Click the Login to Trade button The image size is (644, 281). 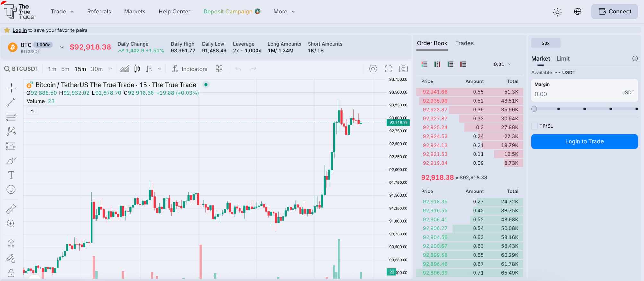point(584,141)
